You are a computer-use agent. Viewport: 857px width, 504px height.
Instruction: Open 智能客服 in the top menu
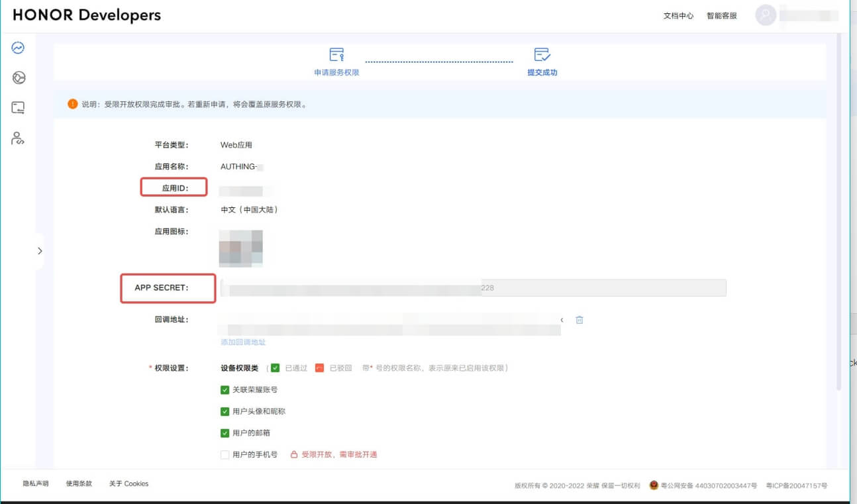721,16
